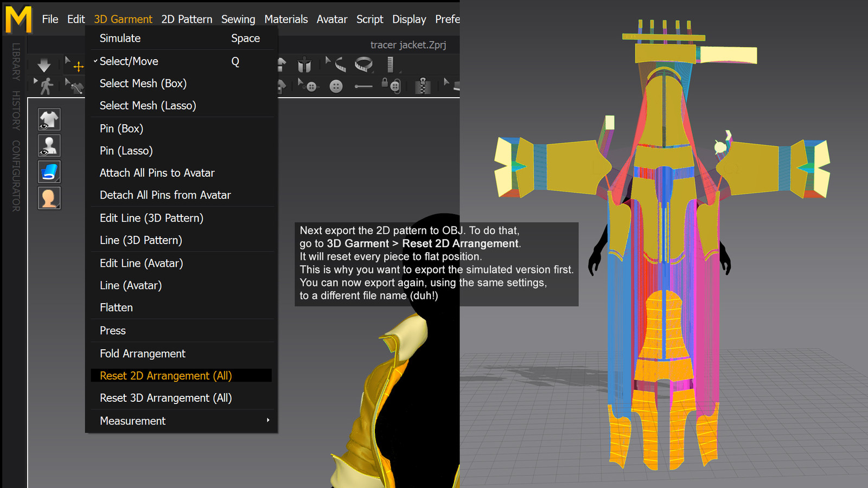Select the Zipper tool icon
Screen dimensions: 868x488
coord(423,86)
